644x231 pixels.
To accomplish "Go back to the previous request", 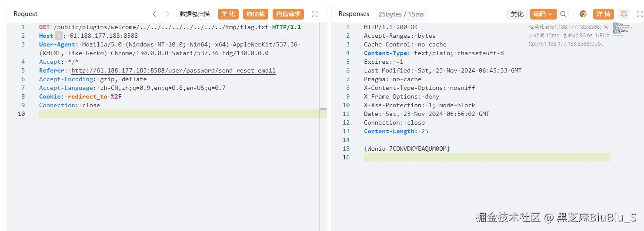I will (x=154, y=14).
